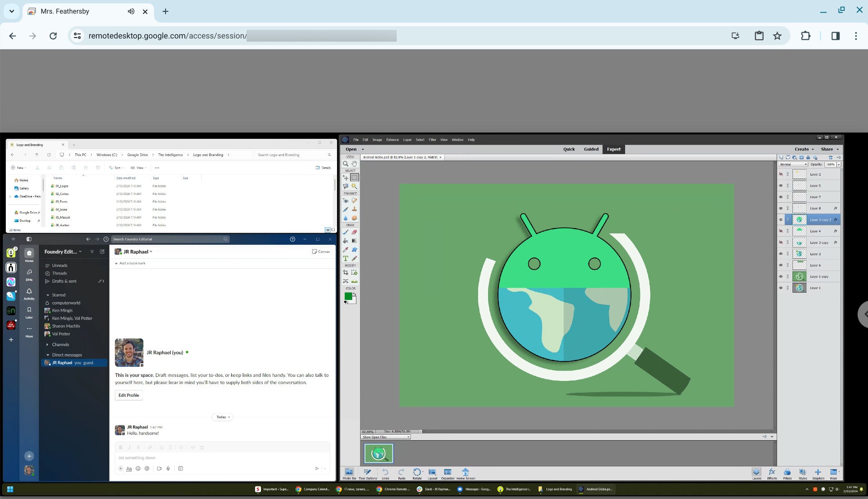Hide Layer 6 using its eye icon
Image resolution: width=868 pixels, height=499 pixels.
[781, 265]
